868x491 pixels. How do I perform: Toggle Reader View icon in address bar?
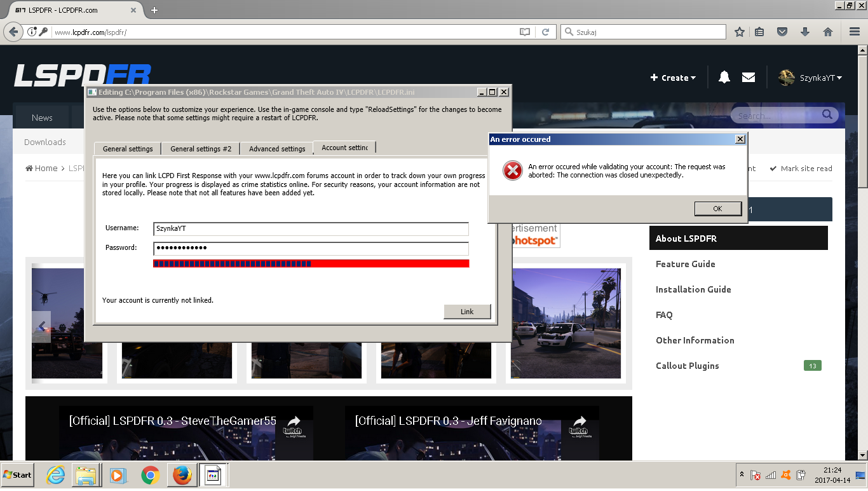[524, 32]
